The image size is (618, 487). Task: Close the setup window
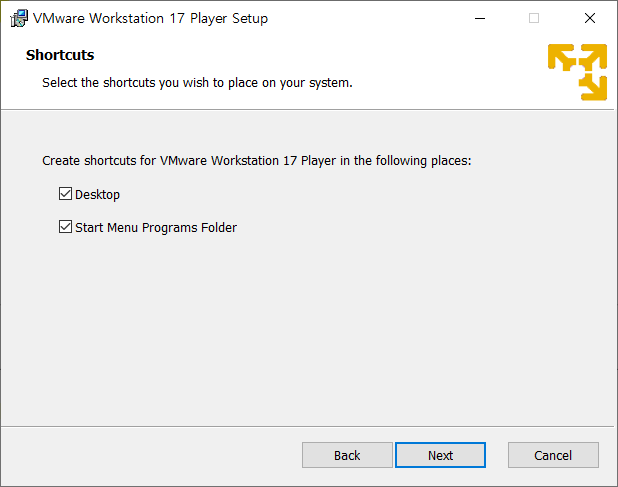click(590, 18)
